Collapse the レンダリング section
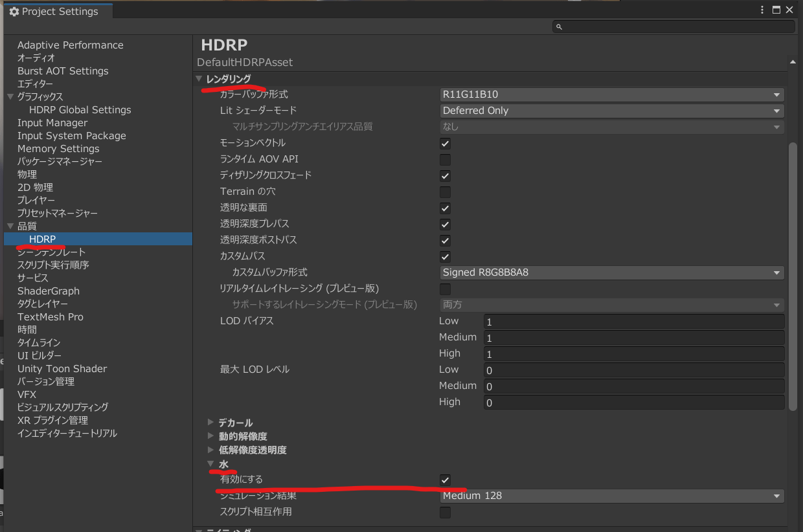The width and height of the screenshot is (803, 532). click(199, 79)
